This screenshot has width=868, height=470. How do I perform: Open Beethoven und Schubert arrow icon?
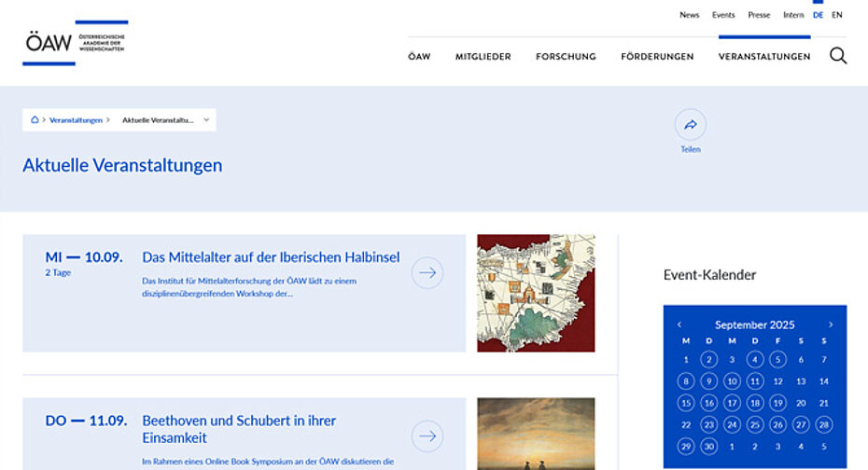point(427,435)
